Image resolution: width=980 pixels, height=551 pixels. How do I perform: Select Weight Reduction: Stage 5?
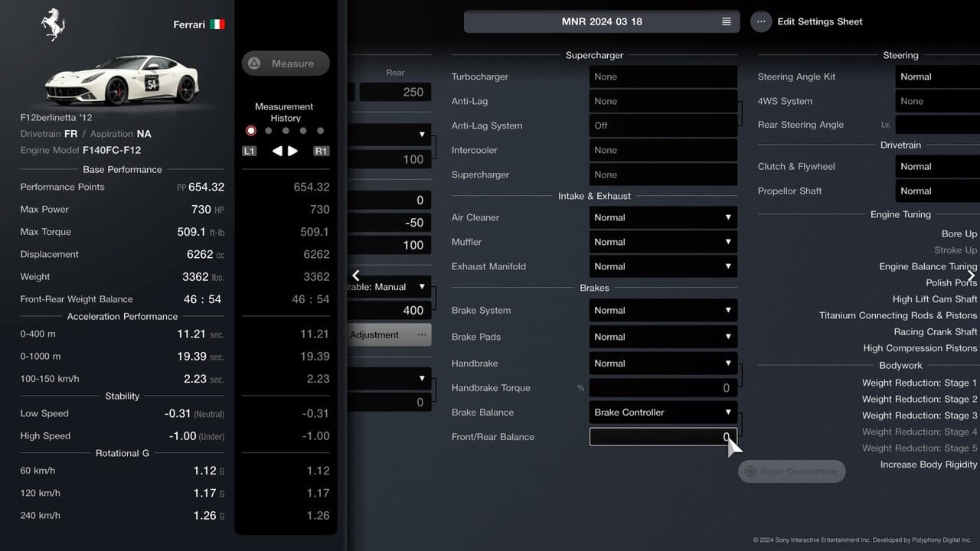(920, 448)
